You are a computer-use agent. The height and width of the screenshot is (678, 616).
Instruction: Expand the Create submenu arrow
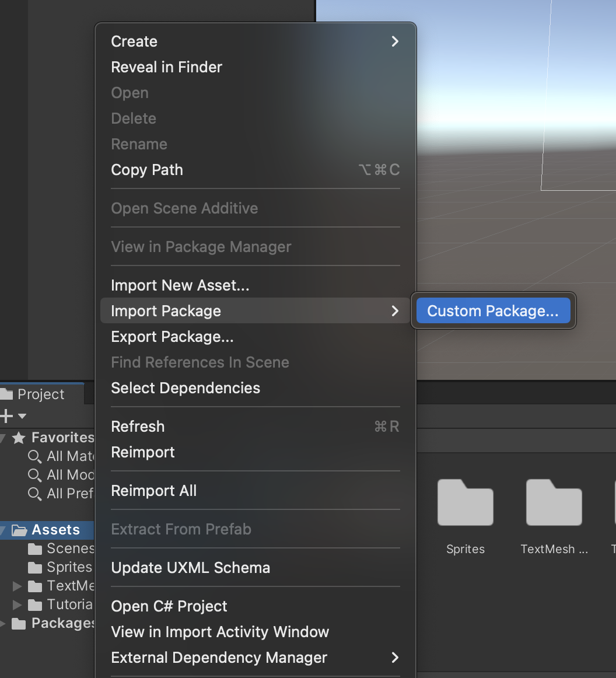pos(395,41)
